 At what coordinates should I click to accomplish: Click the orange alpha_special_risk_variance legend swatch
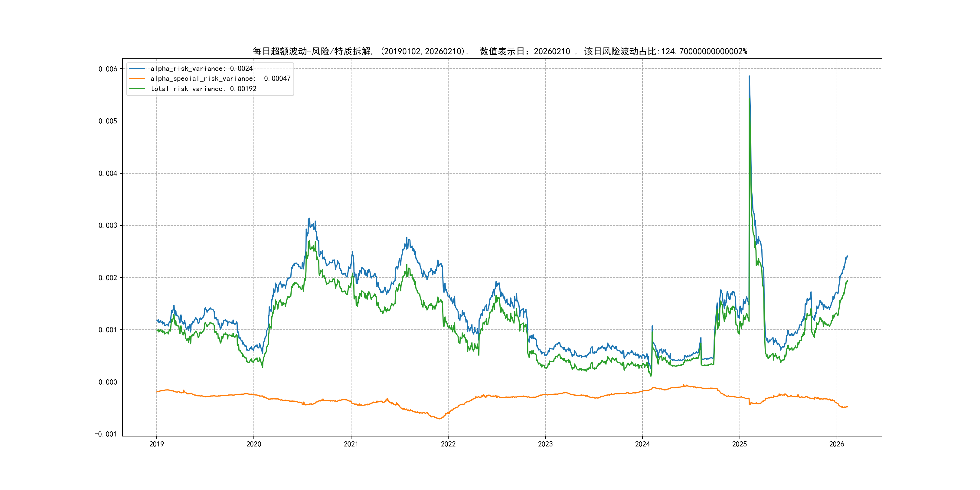pos(137,78)
